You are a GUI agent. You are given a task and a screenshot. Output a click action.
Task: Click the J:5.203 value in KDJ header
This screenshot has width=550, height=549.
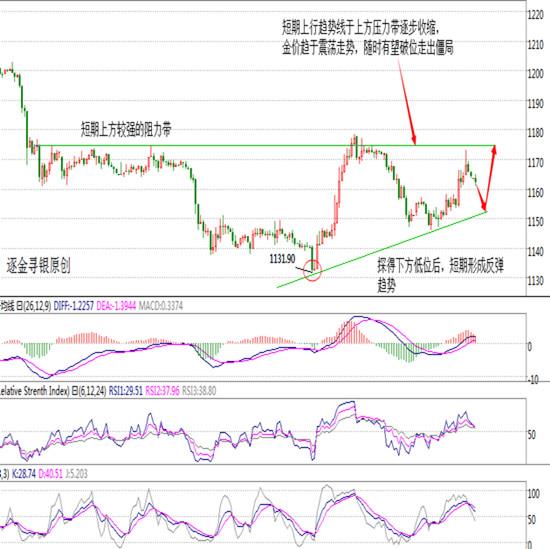[76, 474]
